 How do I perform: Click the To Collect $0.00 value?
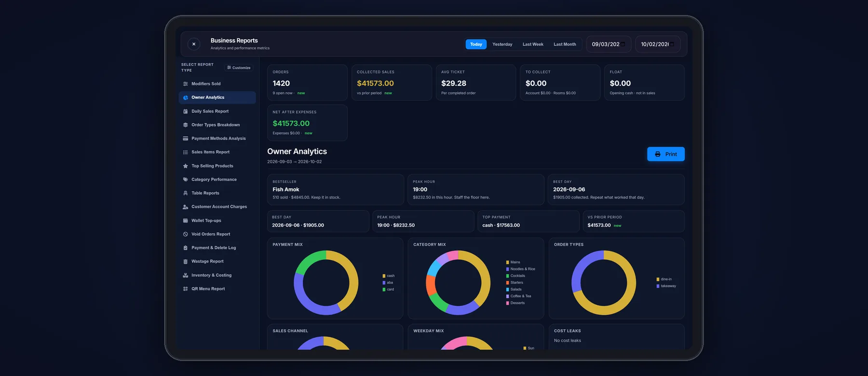(536, 84)
